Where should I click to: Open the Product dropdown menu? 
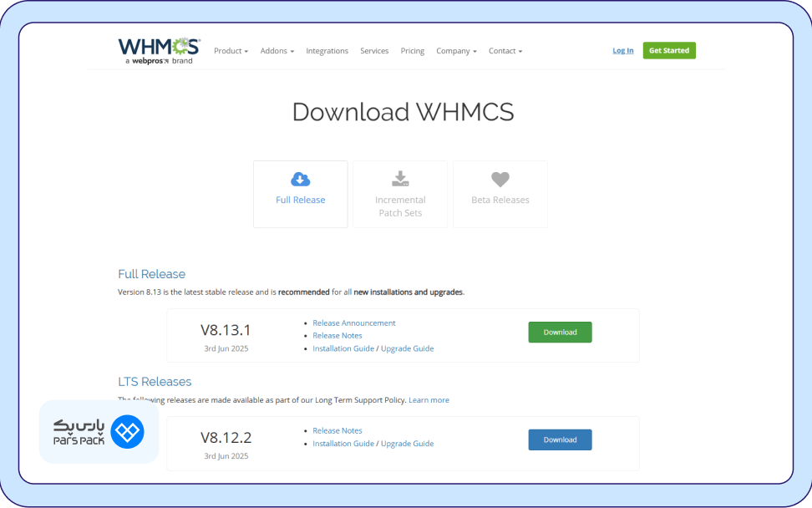[x=231, y=50]
